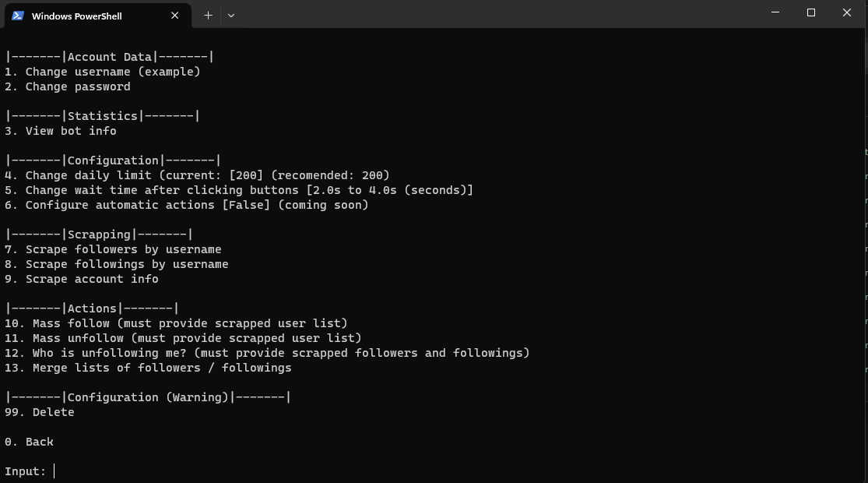Click '12. Who is unfollowing me?' line

tap(267, 354)
